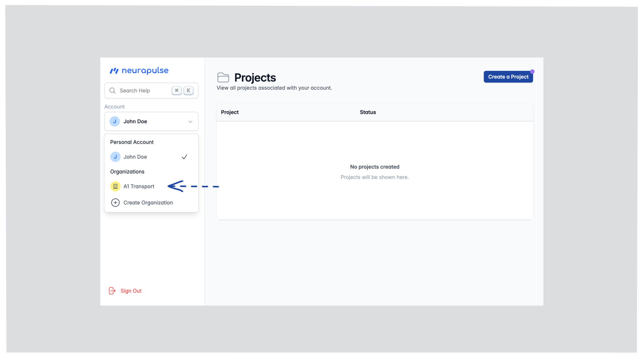This screenshot has width=644, height=358.
Task: Click the neurapulse logo
Action: 139,71
